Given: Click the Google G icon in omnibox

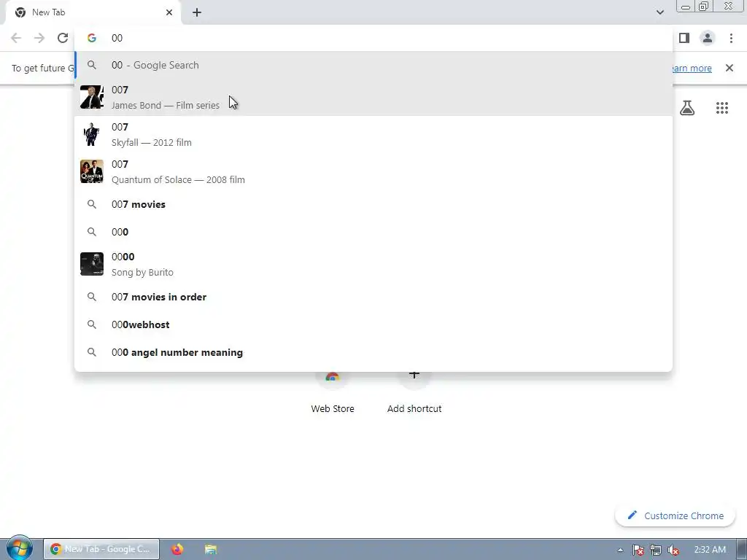Looking at the screenshot, I should pos(92,38).
